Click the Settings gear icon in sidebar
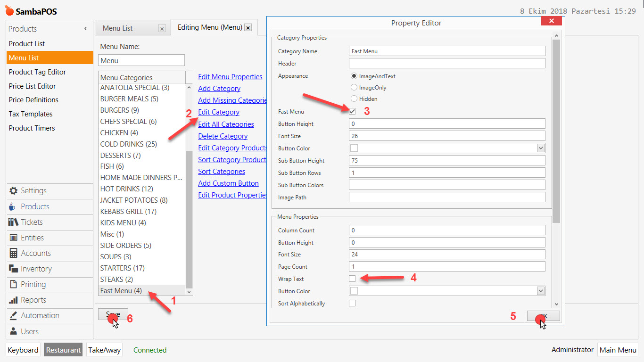Image resolution: width=644 pixels, height=362 pixels. coord(13,191)
